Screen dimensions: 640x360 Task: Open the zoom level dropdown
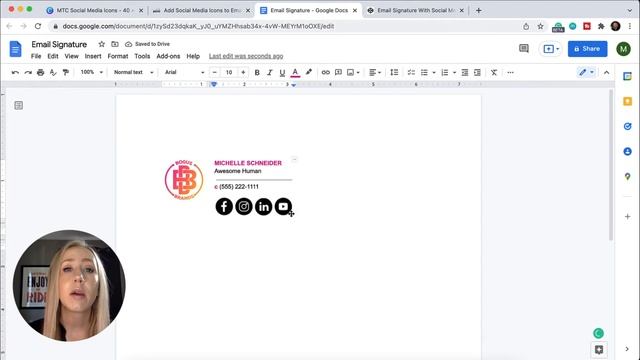pyautogui.click(x=91, y=72)
